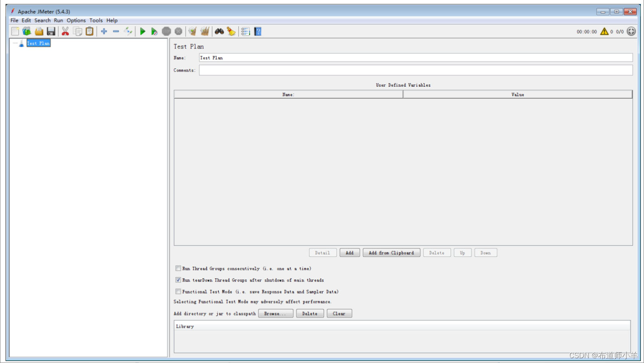
Task: Click the classpath Delete button
Action: 310,313
